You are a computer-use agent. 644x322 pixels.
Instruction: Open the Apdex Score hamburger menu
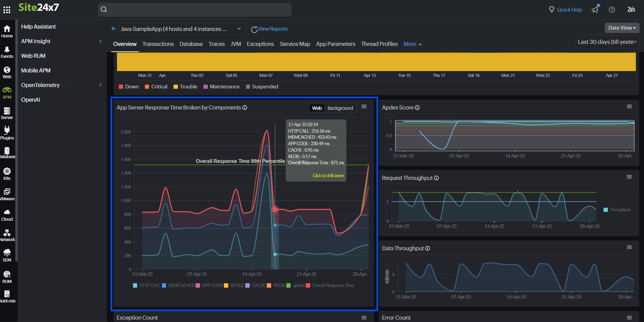[629, 107]
